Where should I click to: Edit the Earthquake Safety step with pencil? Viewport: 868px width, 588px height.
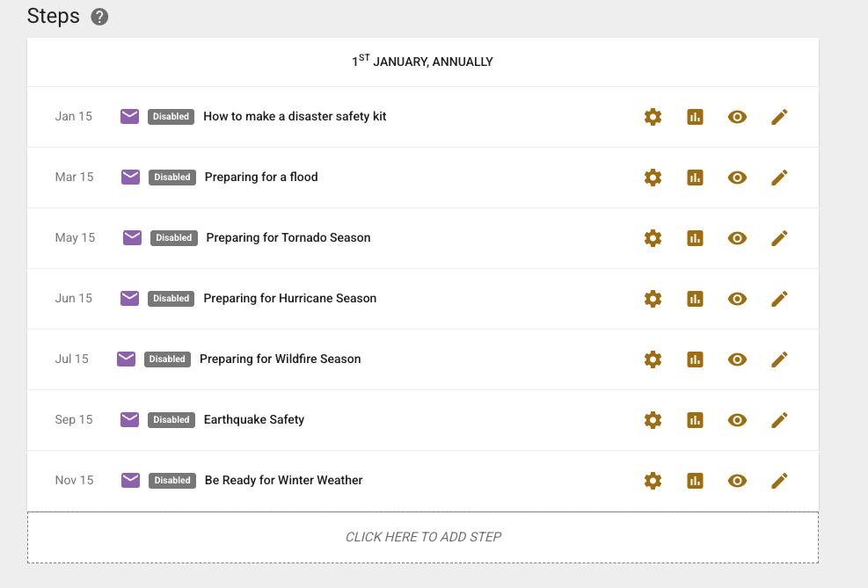(x=779, y=420)
